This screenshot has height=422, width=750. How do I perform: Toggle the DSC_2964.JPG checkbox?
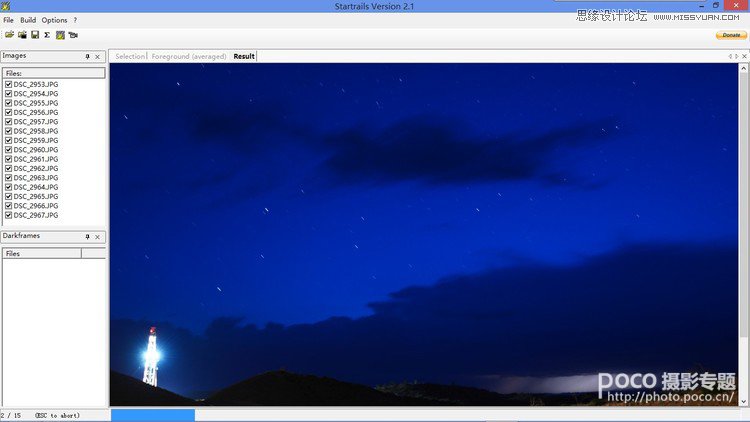tap(8, 187)
